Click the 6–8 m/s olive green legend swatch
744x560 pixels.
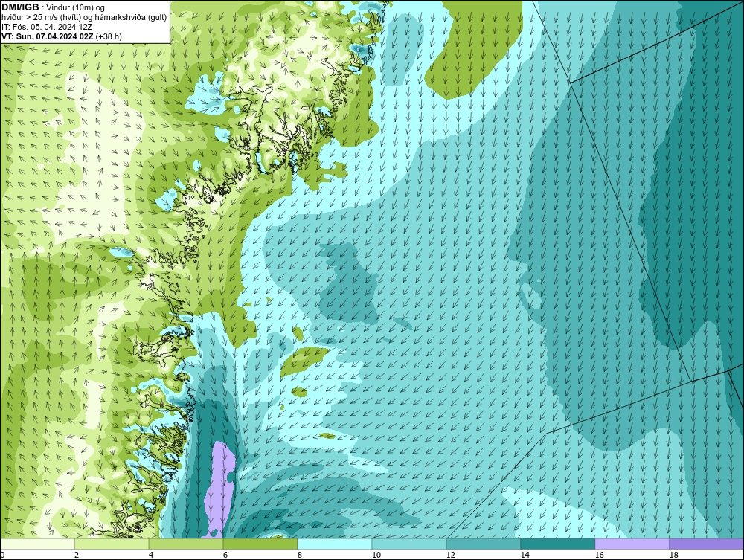(x=260, y=544)
